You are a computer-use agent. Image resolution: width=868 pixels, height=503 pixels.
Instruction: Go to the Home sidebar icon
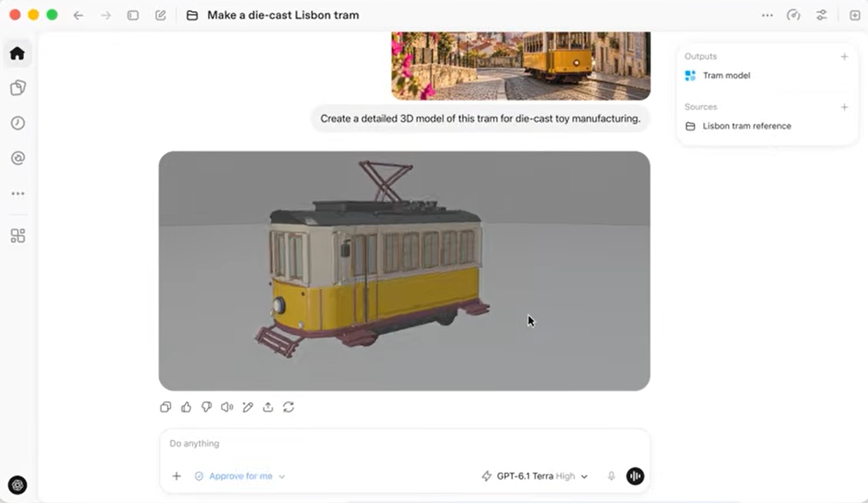[17, 53]
